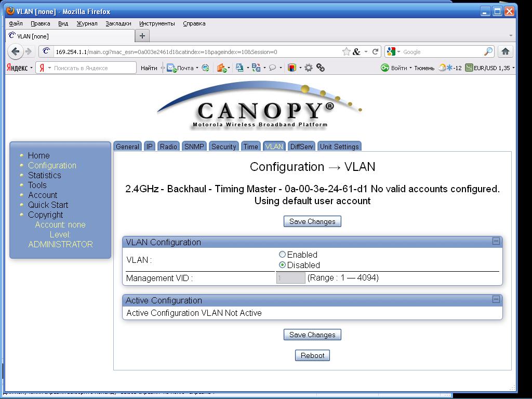
Task: Click the globe refresh icon next to Почта
Action: tap(206, 68)
